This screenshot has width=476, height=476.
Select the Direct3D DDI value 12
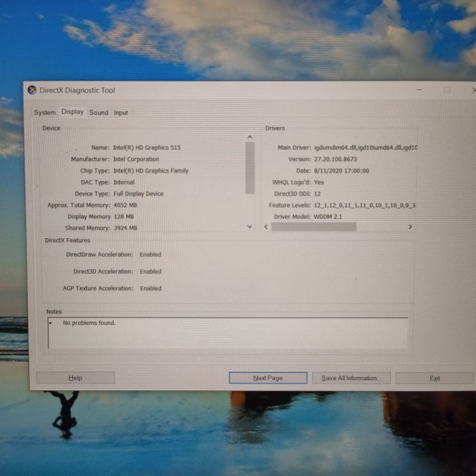click(x=317, y=194)
